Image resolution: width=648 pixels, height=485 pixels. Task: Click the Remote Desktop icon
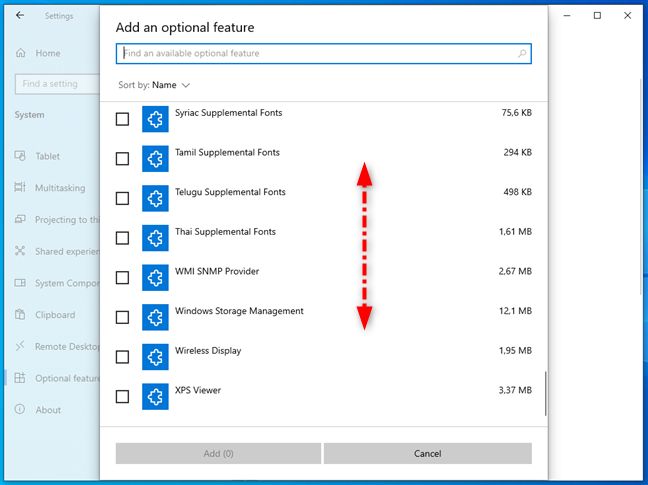coord(20,346)
